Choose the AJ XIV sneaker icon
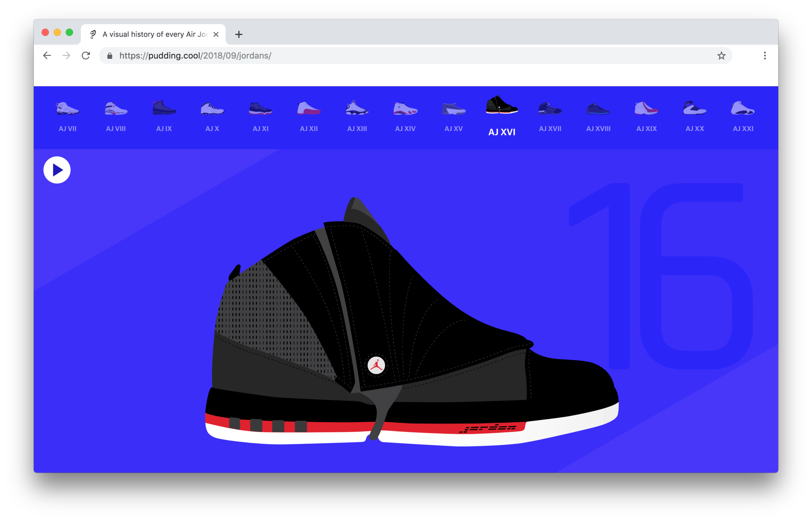Viewport: 812px width, 521px height. tap(405, 109)
